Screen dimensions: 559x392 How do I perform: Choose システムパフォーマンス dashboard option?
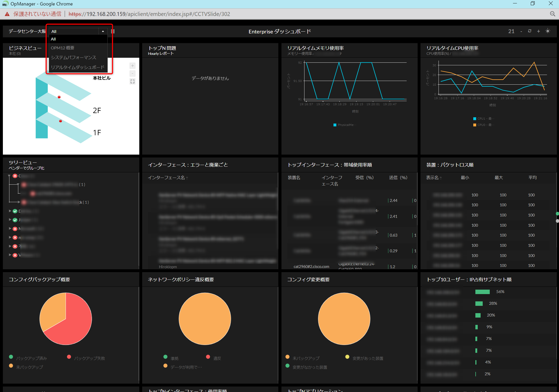point(73,57)
